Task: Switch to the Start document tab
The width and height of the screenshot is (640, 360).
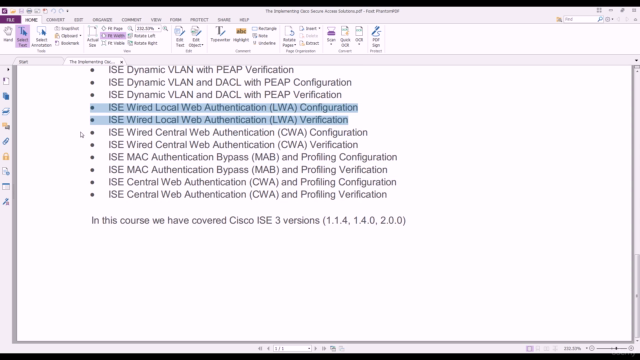Action: pos(23,62)
